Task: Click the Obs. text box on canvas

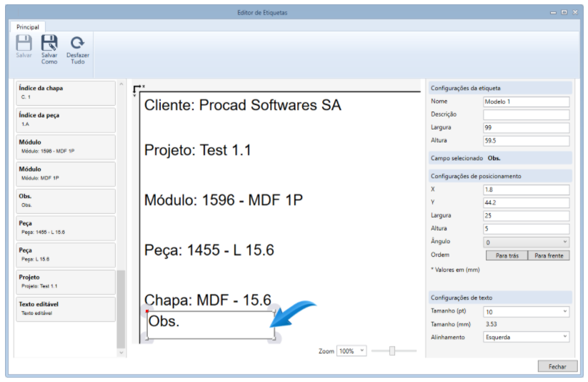Action: pos(211,325)
